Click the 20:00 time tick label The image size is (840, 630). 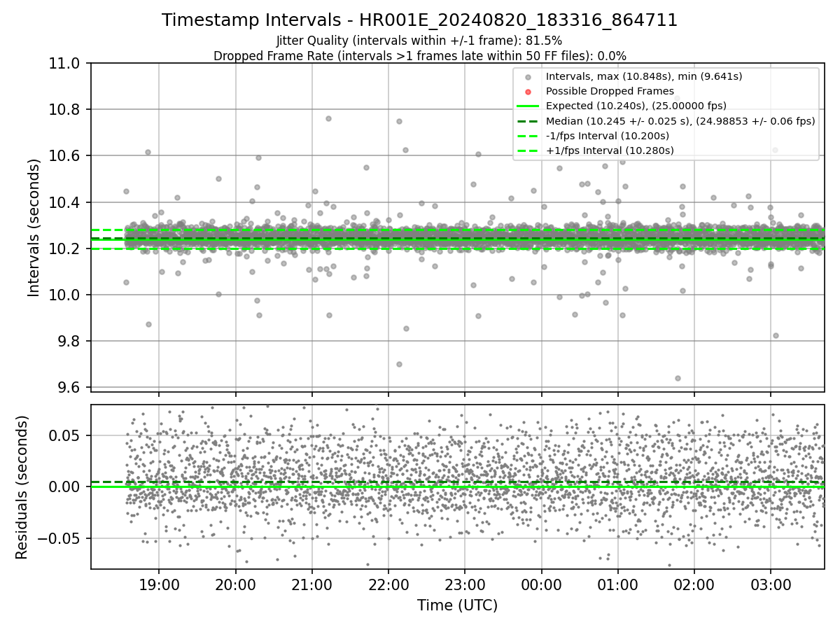[235, 584]
